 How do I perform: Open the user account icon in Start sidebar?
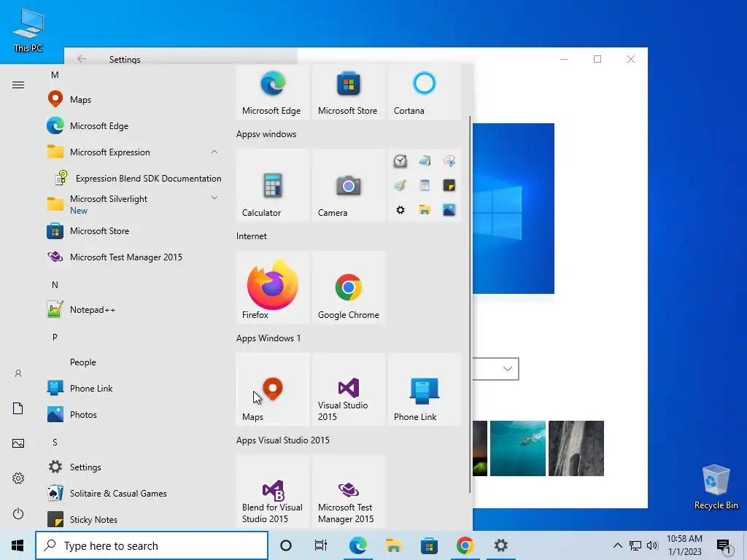coord(18,374)
